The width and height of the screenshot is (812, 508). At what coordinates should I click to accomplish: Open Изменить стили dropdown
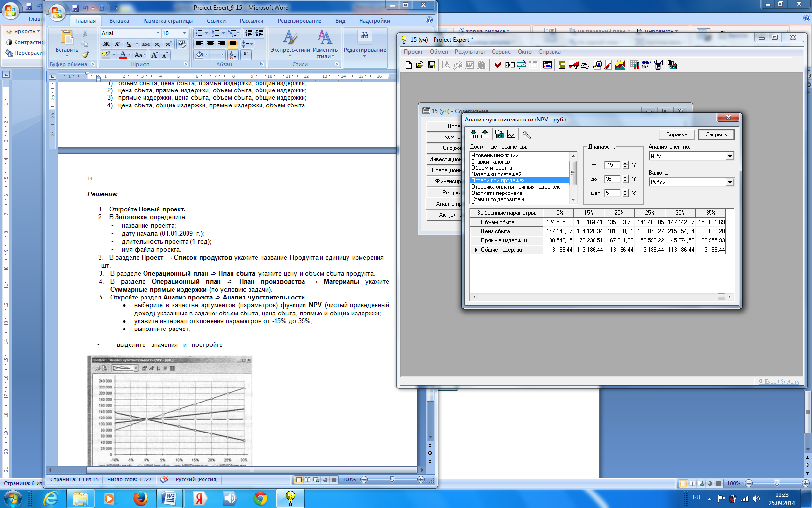click(325, 44)
